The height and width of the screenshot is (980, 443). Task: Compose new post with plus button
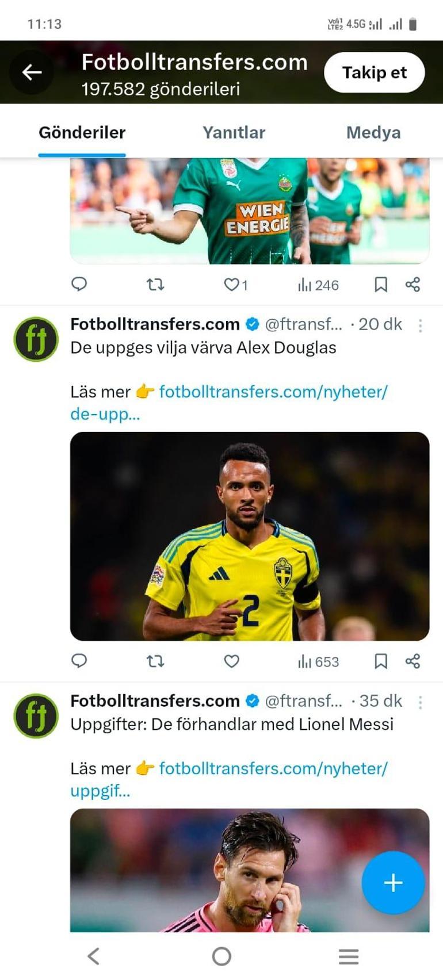coord(393,882)
